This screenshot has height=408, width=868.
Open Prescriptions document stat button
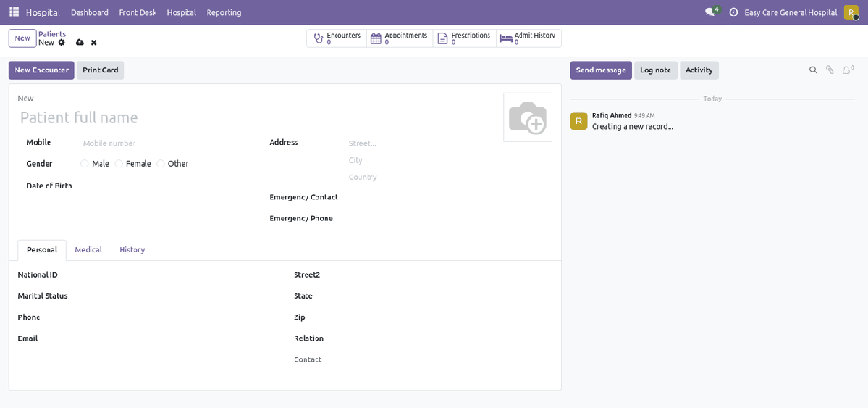tap(465, 38)
